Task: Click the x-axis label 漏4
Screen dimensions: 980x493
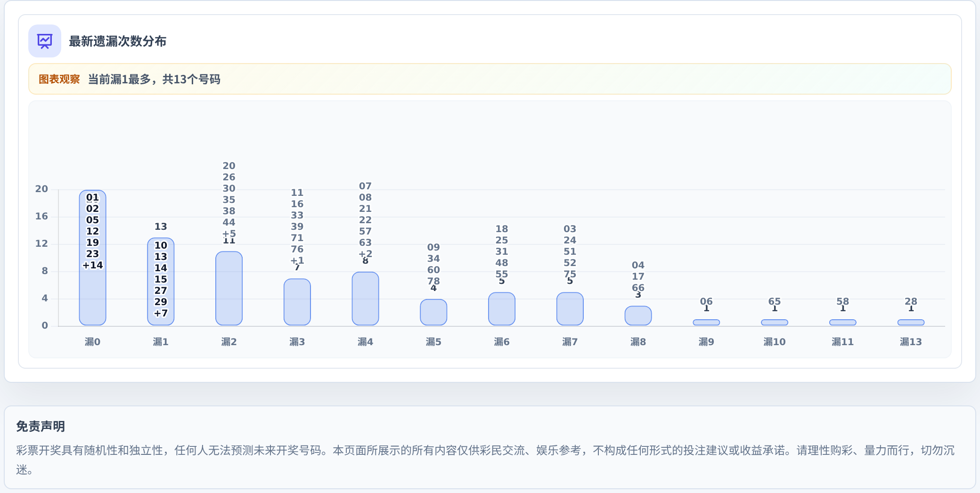Action: click(365, 342)
